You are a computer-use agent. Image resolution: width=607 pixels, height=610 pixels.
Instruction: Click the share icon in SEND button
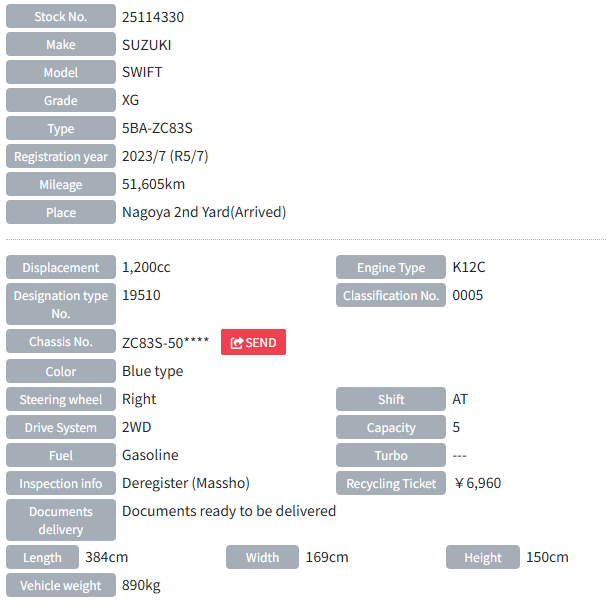point(237,343)
